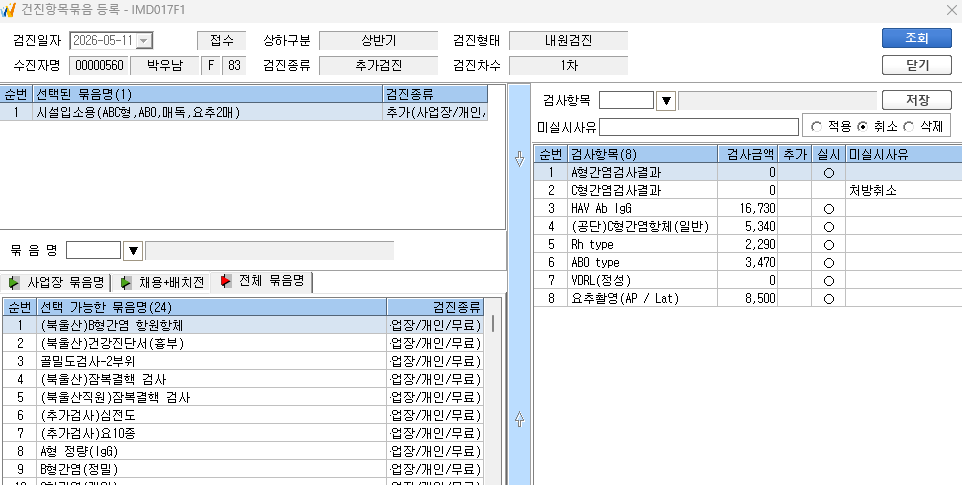Select the 삭제 radio button
The image size is (962, 485).
tap(909, 127)
